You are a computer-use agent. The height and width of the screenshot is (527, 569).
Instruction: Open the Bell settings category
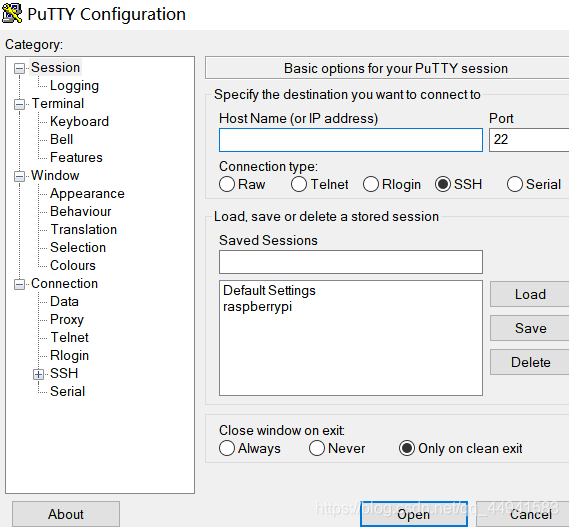(62, 139)
